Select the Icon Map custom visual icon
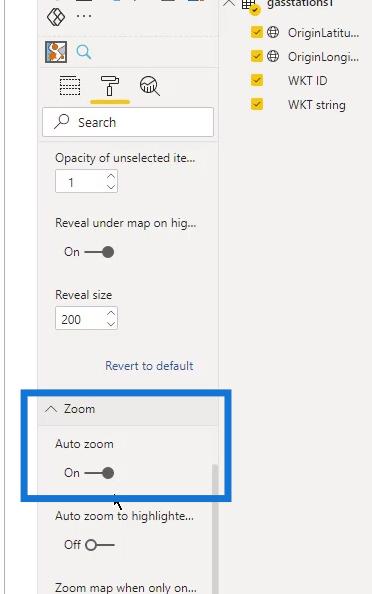 (x=56, y=52)
